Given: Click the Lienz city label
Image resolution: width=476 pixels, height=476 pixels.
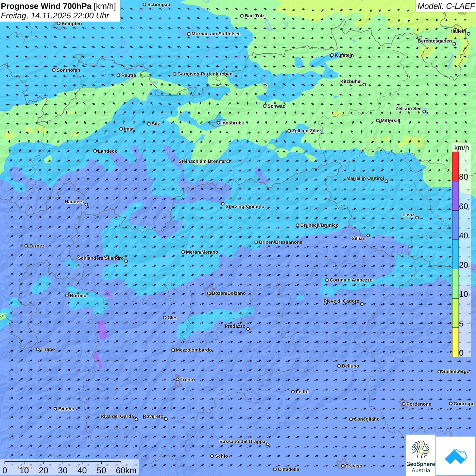Looking at the screenshot, I should (408, 215).
